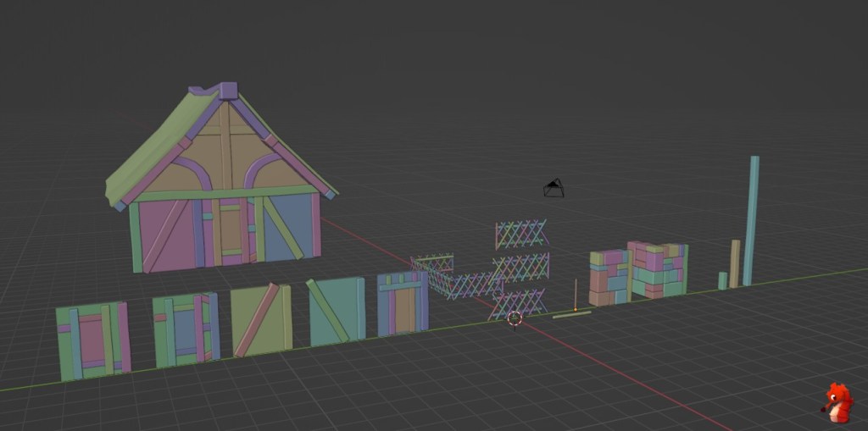Select the top stacked lattice fence panel
Screen dimensions: 868x431
(x=521, y=235)
